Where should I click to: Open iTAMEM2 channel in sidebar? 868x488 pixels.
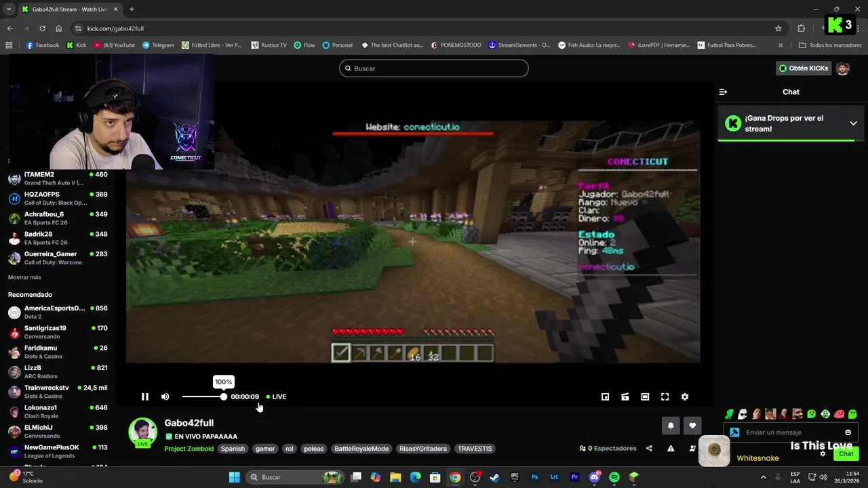click(58, 178)
